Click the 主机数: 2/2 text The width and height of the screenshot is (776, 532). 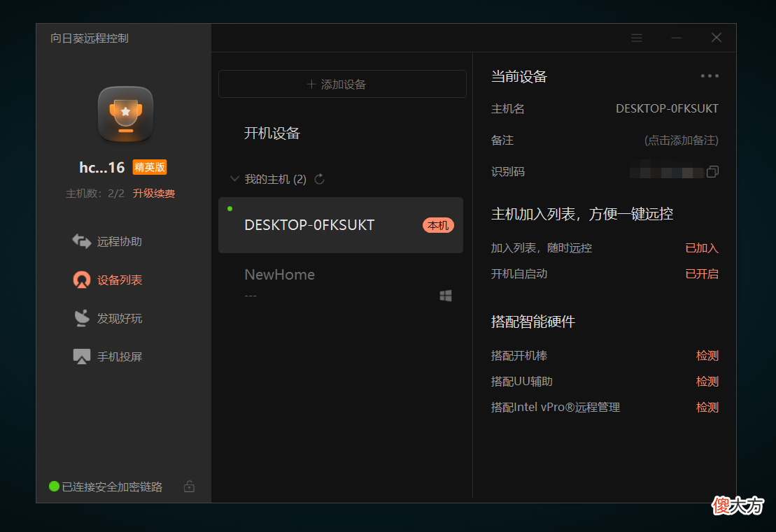(95, 194)
